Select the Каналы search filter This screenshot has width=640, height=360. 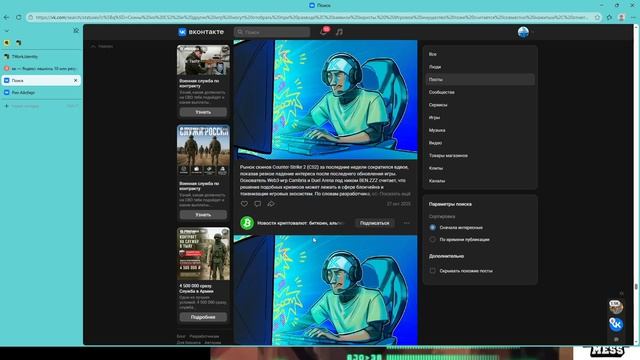pos(480,180)
